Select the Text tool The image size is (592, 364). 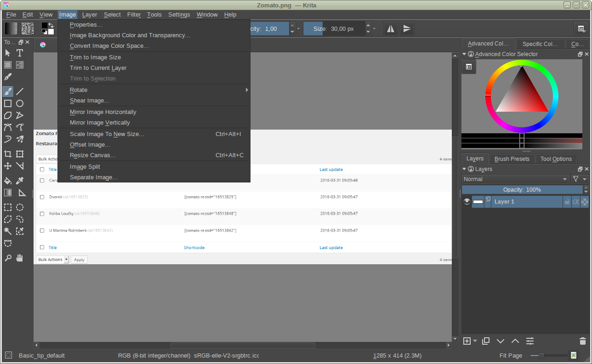[x=20, y=53]
